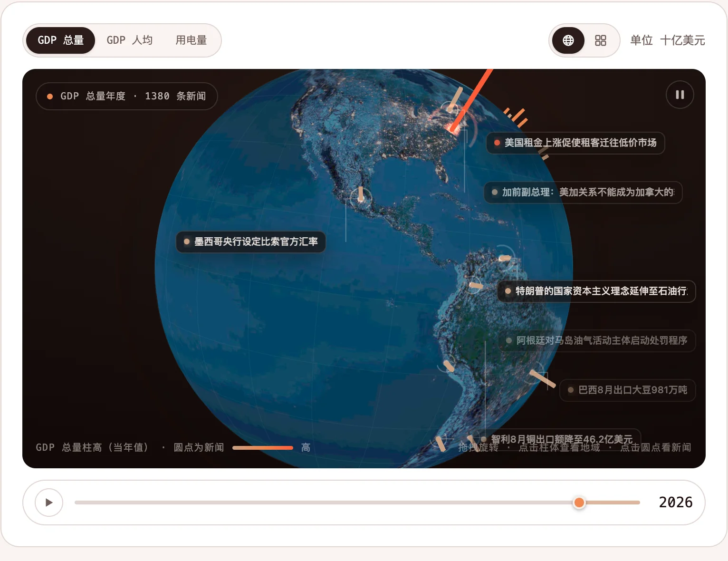This screenshot has width=728, height=561.
Task: Click the 2026 year label
Action: point(676,503)
